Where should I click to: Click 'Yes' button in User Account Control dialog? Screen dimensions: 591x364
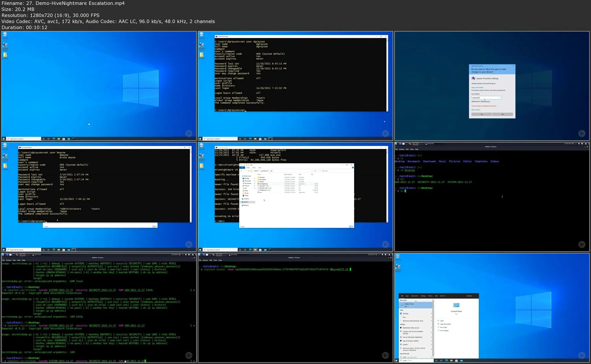[x=482, y=114]
